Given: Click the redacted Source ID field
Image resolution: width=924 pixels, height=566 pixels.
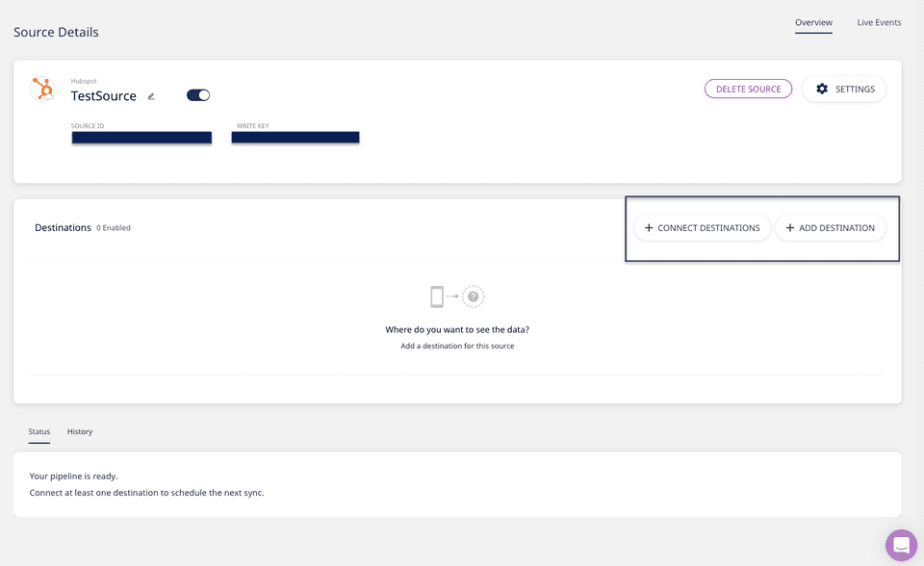Looking at the screenshot, I should pyautogui.click(x=141, y=138).
